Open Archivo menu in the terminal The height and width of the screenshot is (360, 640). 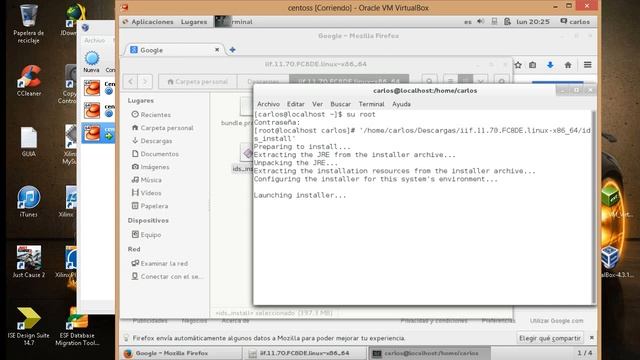[x=268, y=104]
